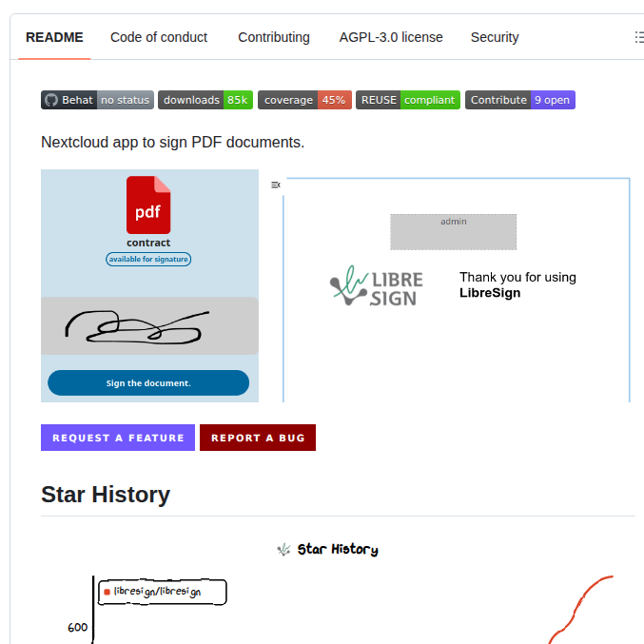The height and width of the screenshot is (644, 644).
Task: Open the Contribute 9 open badge
Action: pyautogui.click(x=520, y=100)
